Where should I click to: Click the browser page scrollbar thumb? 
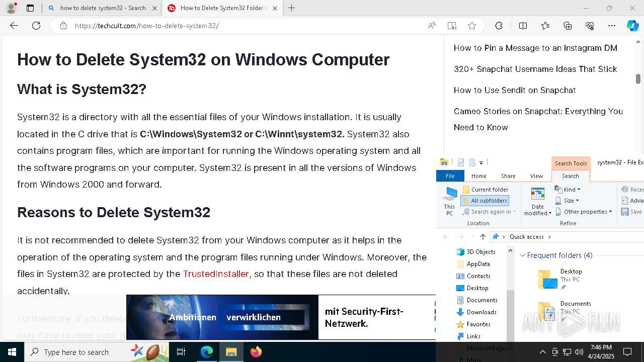(638, 79)
